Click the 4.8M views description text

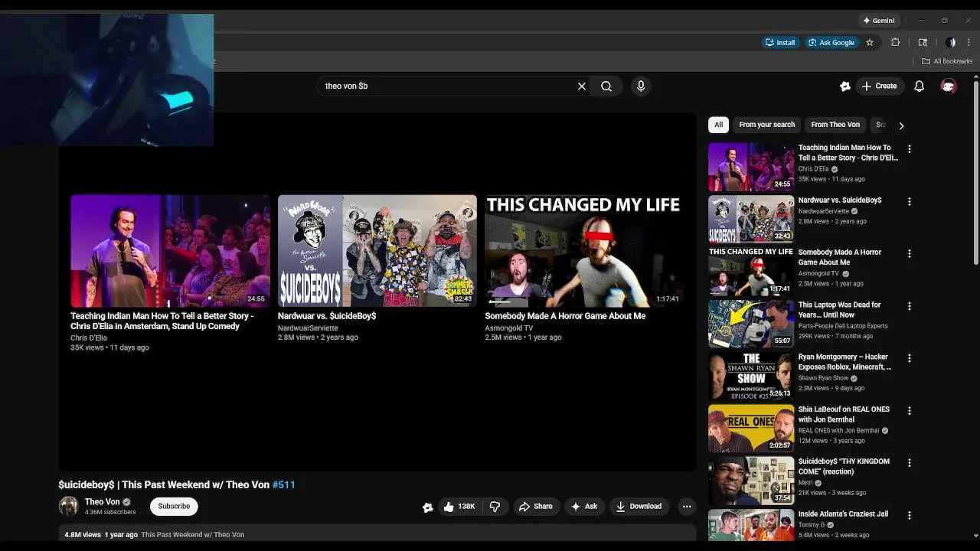83,535
